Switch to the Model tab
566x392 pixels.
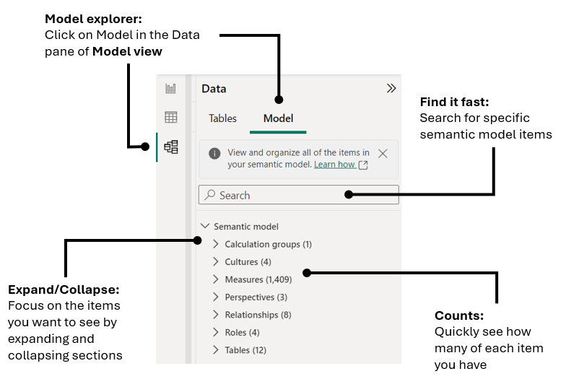click(278, 118)
